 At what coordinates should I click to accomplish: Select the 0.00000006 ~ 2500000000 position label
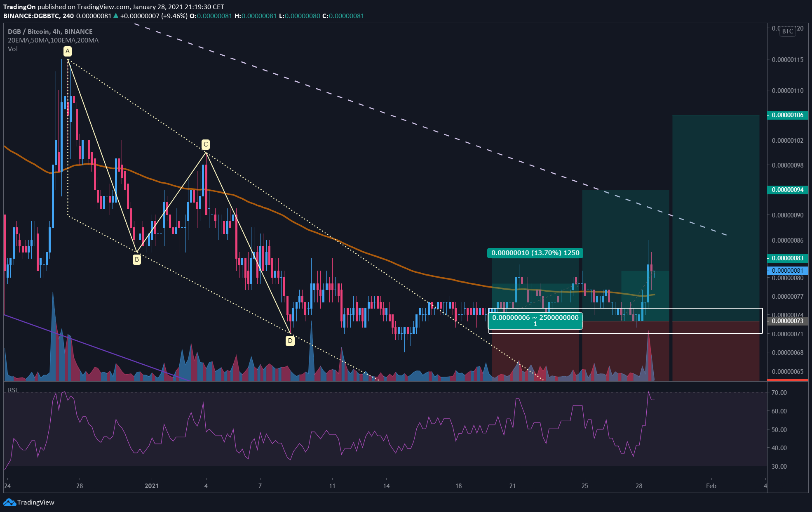(x=535, y=321)
